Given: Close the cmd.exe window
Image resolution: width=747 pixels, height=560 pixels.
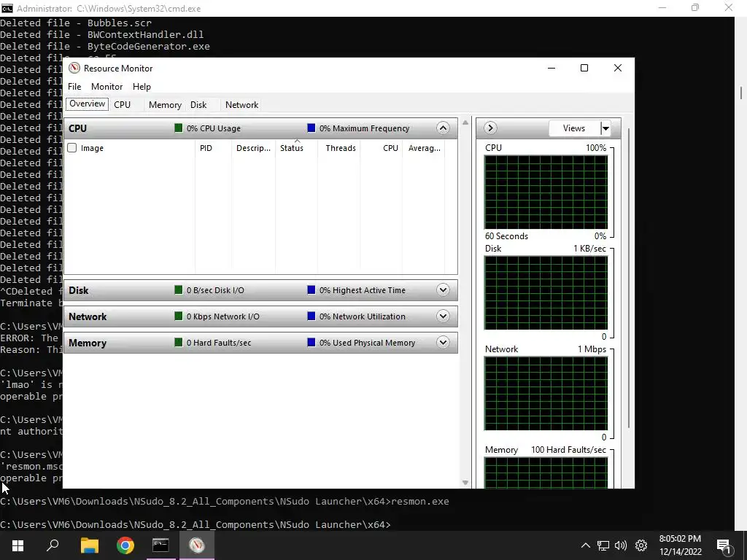Looking at the screenshot, I should 729,8.
